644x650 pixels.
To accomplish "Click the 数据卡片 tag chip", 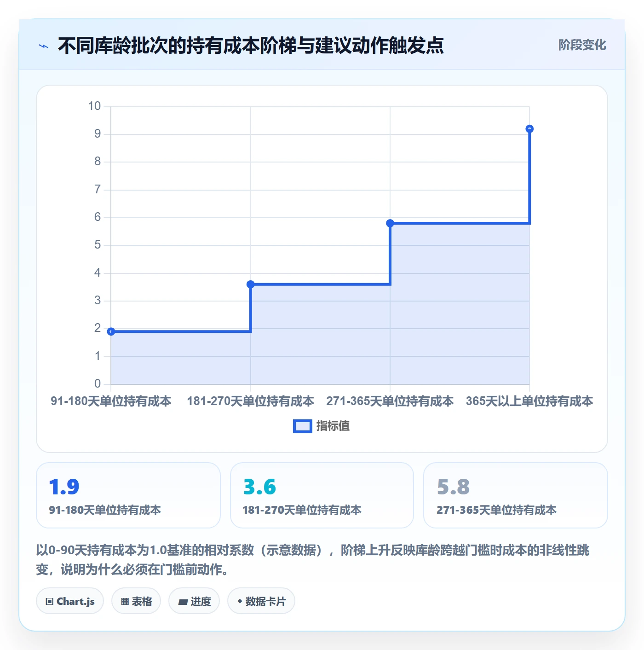I will click(x=261, y=601).
